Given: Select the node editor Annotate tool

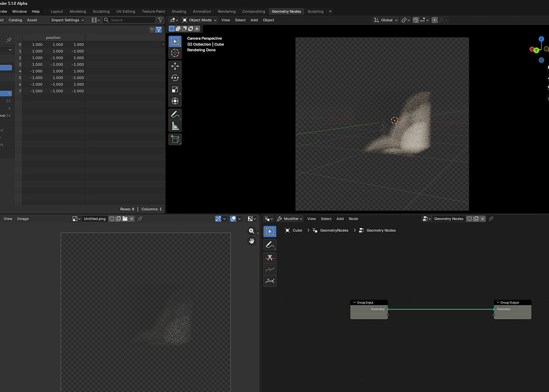Looking at the screenshot, I should pyautogui.click(x=269, y=245).
